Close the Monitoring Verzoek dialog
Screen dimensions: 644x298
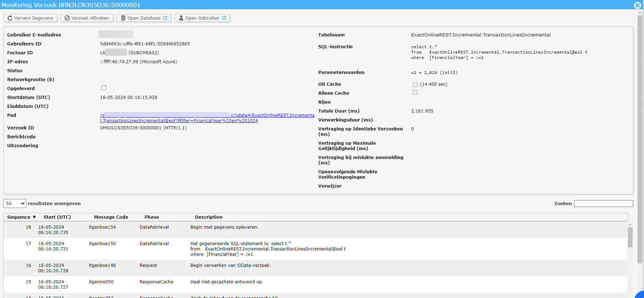[x=637, y=5]
